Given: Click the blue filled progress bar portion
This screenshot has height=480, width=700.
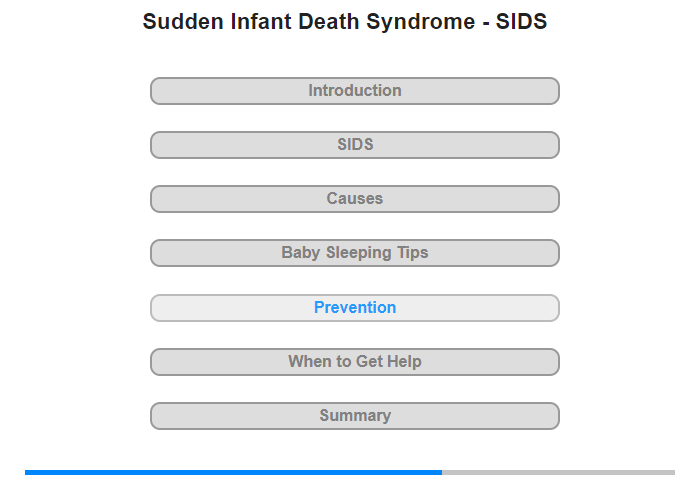Looking at the screenshot, I should click(233, 472).
